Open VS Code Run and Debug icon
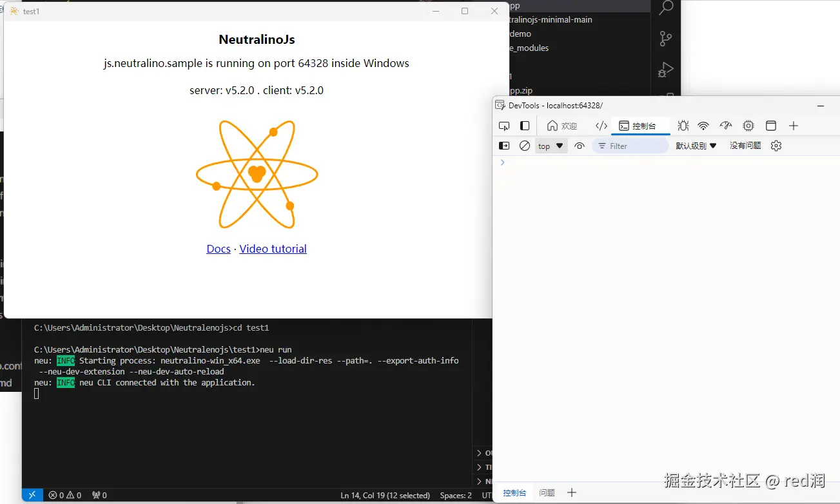 [x=665, y=69]
